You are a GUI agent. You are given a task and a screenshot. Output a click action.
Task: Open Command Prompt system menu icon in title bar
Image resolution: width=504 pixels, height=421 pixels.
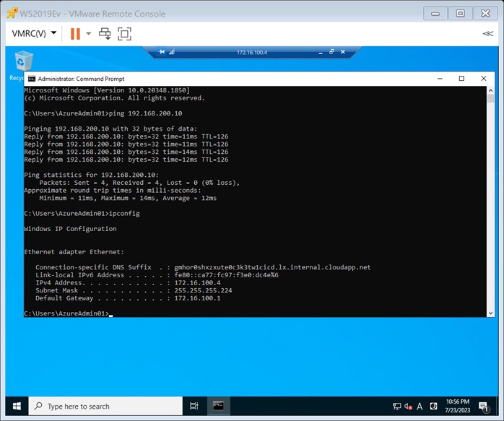(32, 79)
